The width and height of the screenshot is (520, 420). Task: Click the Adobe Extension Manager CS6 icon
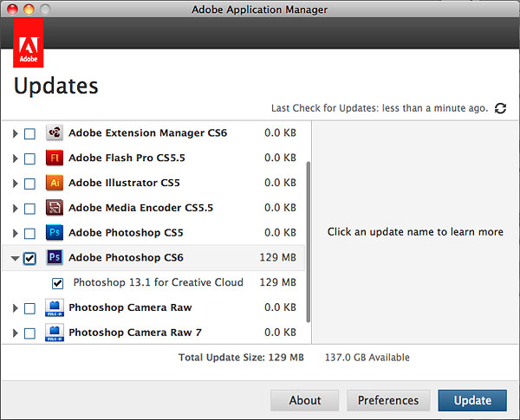point(54,133)
